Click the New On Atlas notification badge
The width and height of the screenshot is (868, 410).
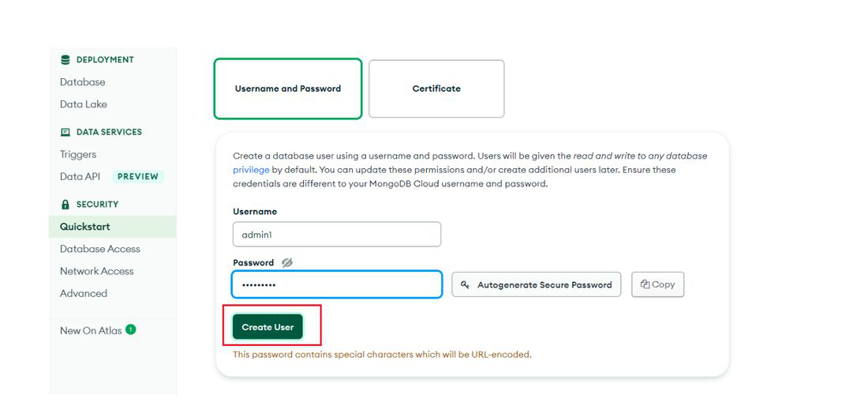tap(131, 329)
